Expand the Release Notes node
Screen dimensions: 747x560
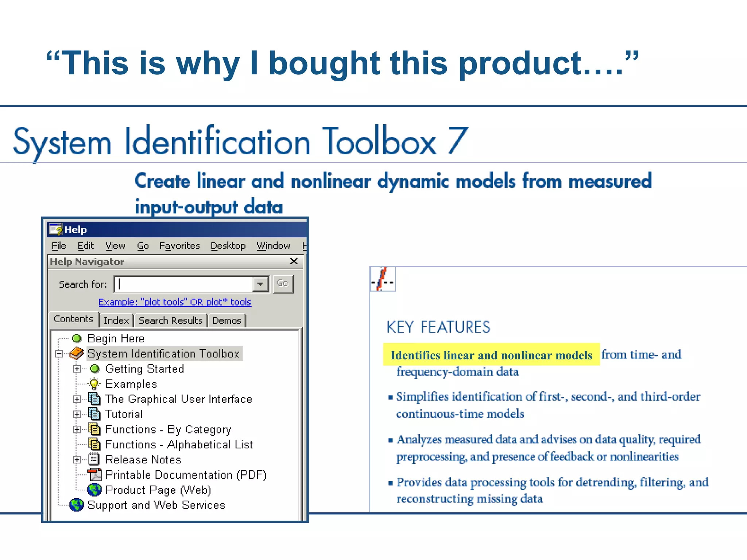pyautogui.click(x=77, y=460)
